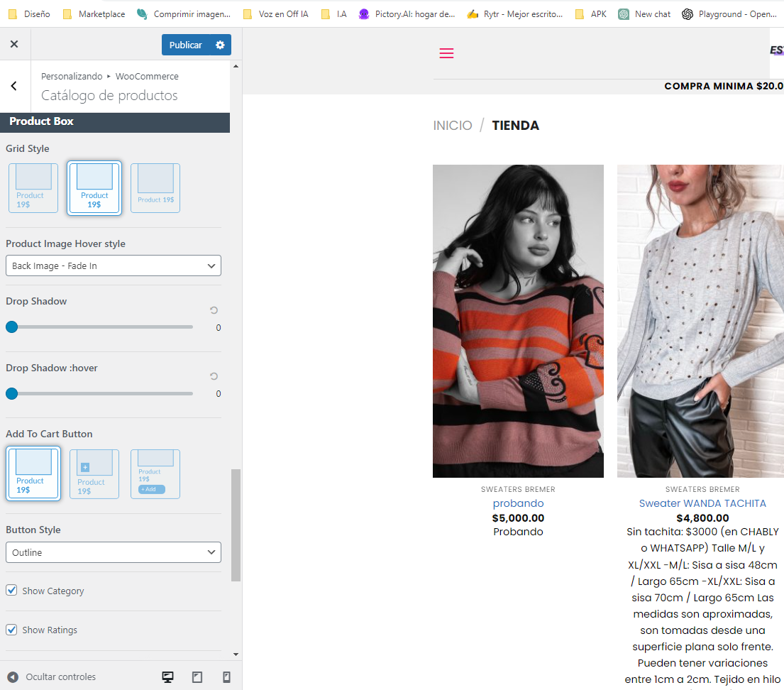Click the TIENDA breadcrumb

(516, 125)
